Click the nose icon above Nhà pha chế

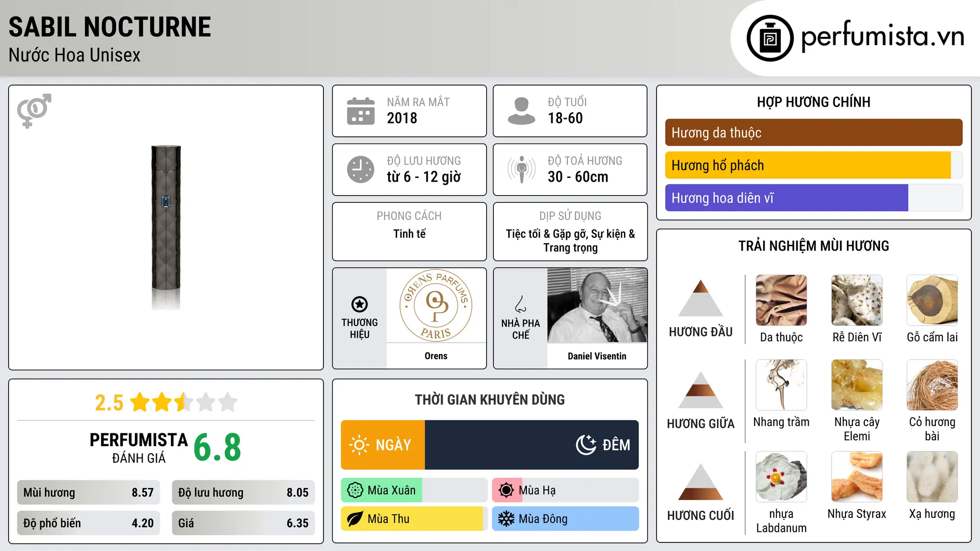point(521,304)
